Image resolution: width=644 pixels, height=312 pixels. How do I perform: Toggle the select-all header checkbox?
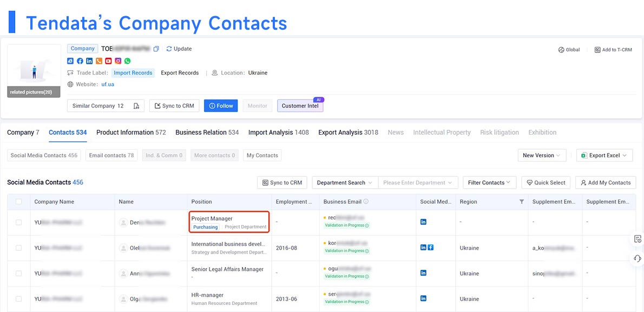tap(18, 202)
